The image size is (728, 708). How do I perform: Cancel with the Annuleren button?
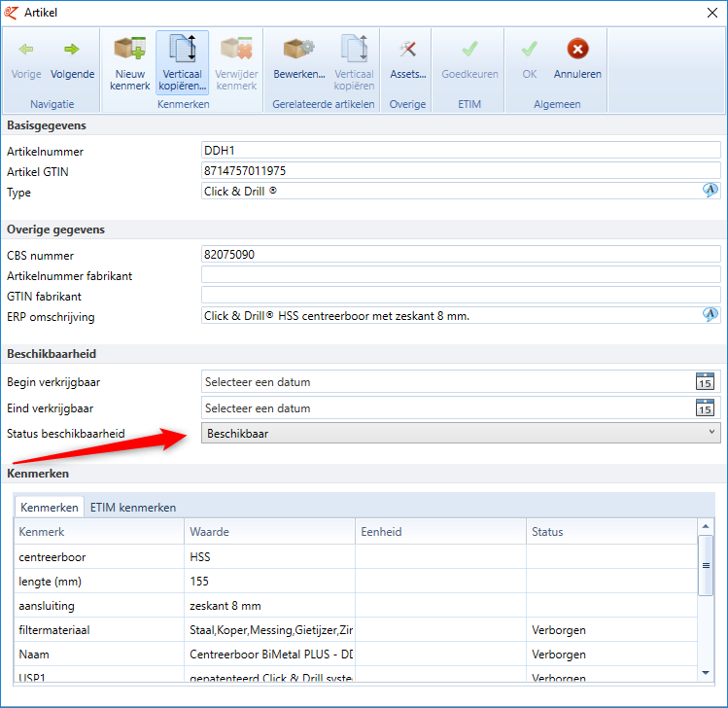(577, 60)
